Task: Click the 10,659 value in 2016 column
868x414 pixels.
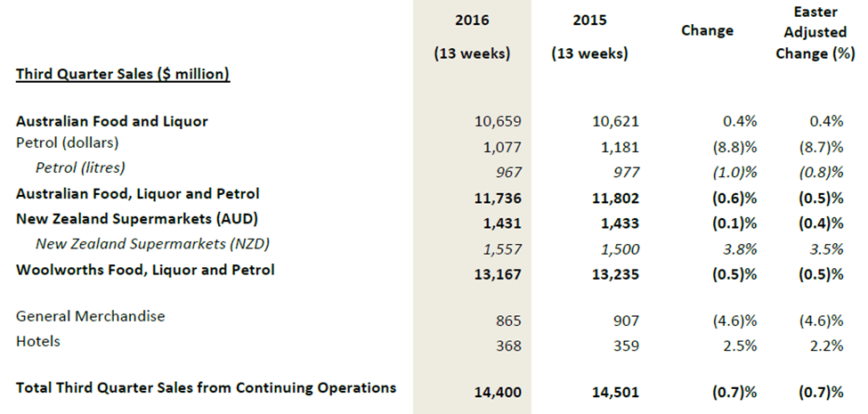Action: coord(499,121)
